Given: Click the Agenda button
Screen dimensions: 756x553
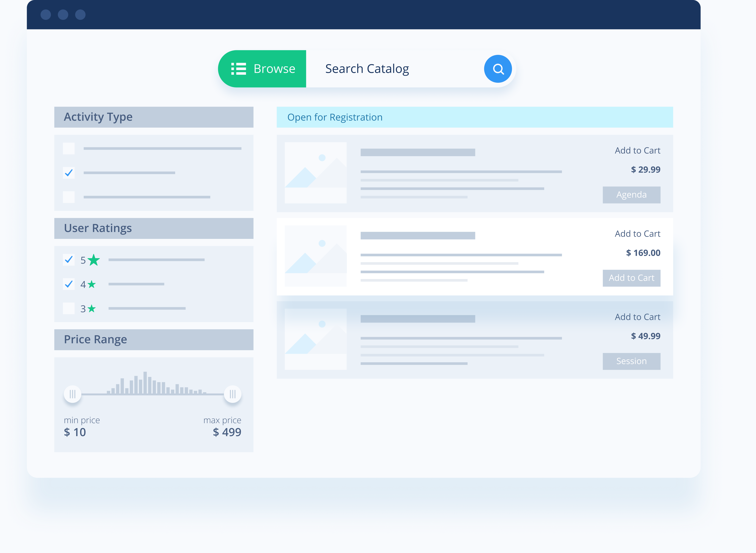Looking at the screenshot, I should [x=631, y=195].
